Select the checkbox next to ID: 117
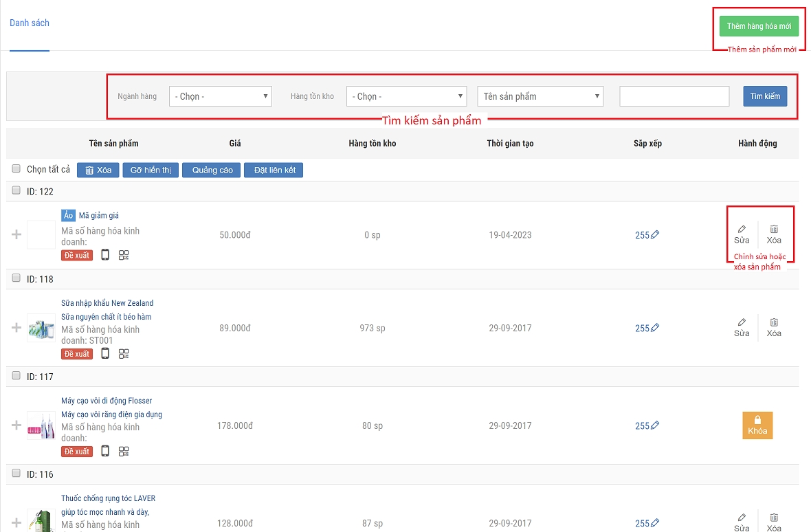Image resolution: width=811 pixels, height=532 pixels. (16, 377)
